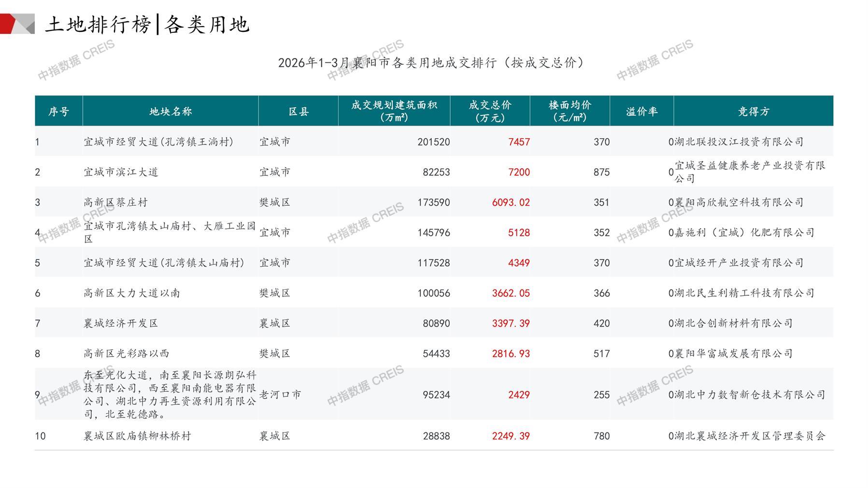
Task: Click the 楼面均价 column header
Action: coord(569,111)
